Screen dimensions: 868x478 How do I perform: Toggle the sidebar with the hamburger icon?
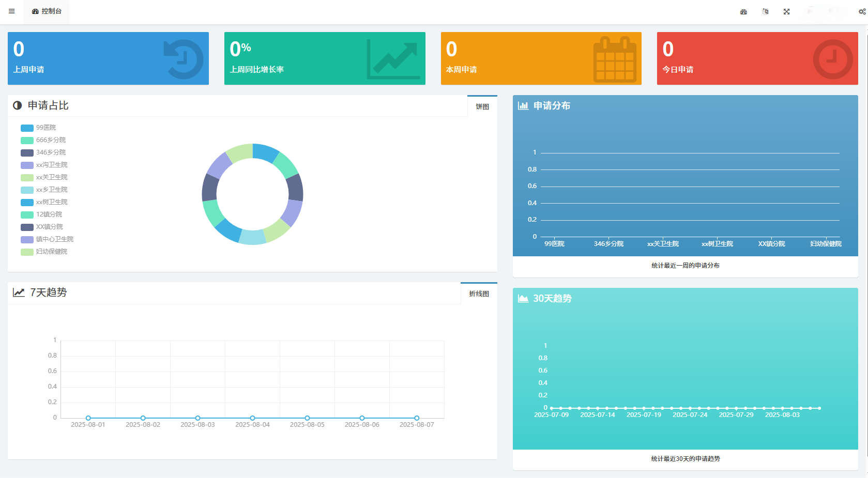click(11, 11)
